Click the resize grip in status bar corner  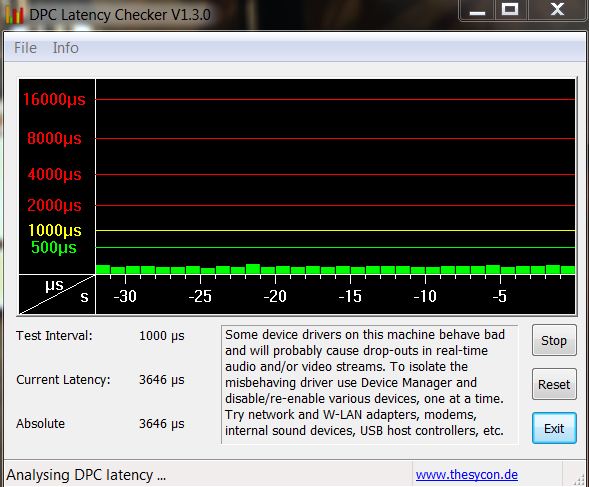click(x=579, y=479)
